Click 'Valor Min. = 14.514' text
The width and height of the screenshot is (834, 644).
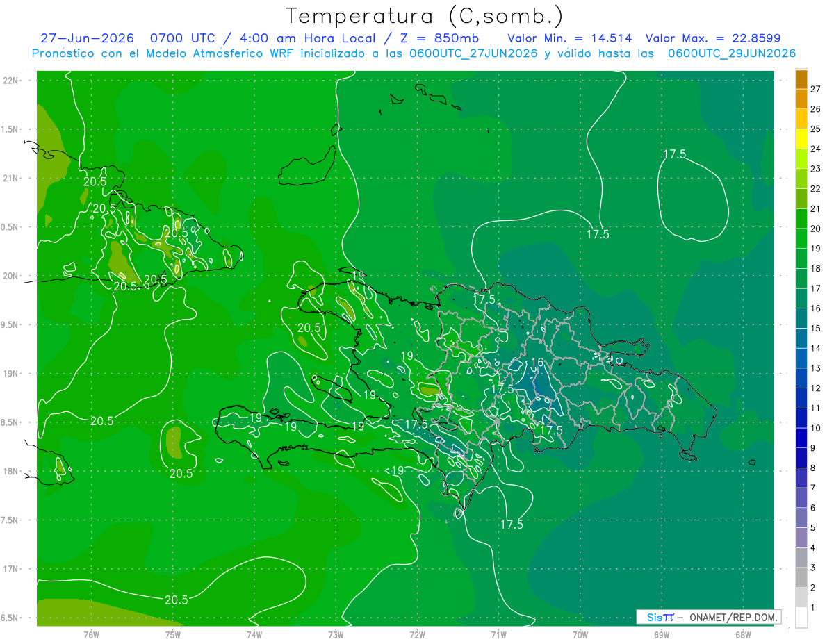[x=570, y=38]
